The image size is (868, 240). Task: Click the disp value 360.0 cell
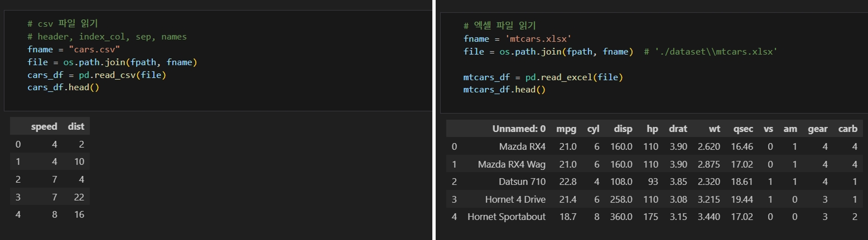pyautogui.click(x=621, y=217)
